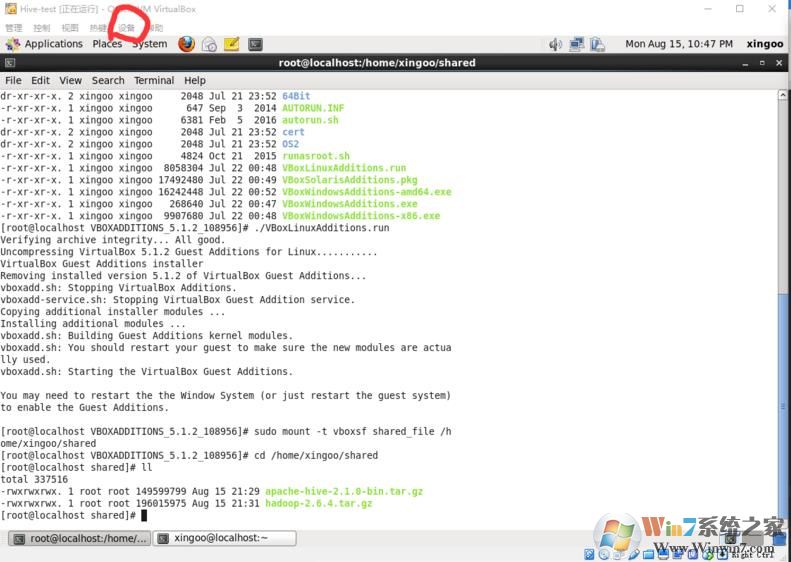The image size is (791, 562).
Task: Click the date and time clock
Action: tap(678, 44)
